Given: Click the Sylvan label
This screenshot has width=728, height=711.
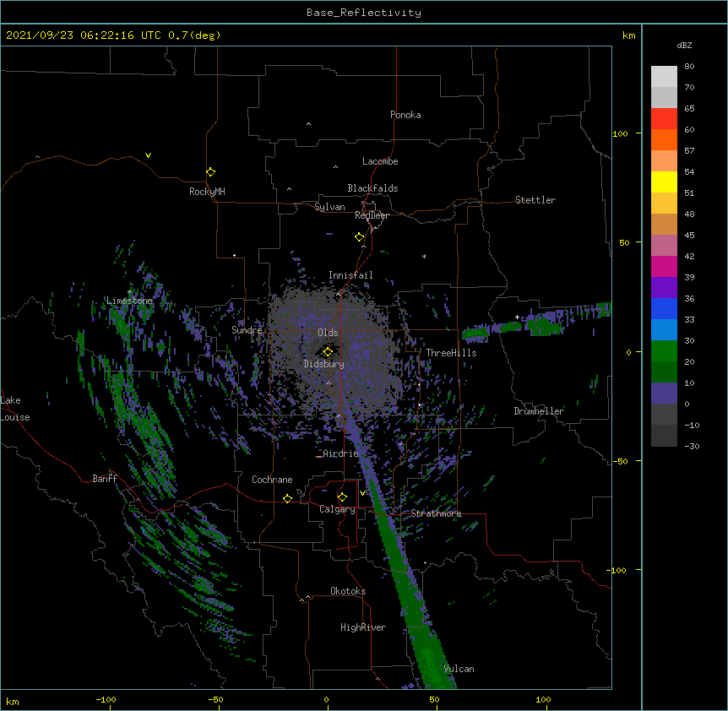Looking at the screenshot, I should click(x=329, y=207).
